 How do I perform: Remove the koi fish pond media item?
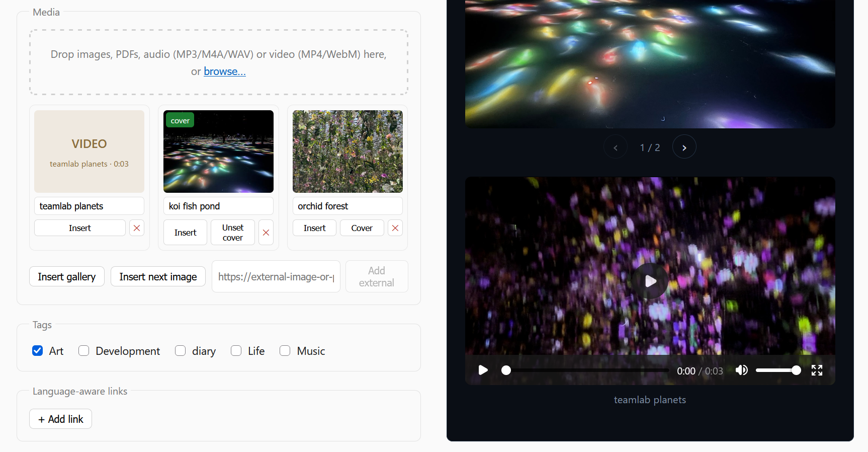pos(266,233)
